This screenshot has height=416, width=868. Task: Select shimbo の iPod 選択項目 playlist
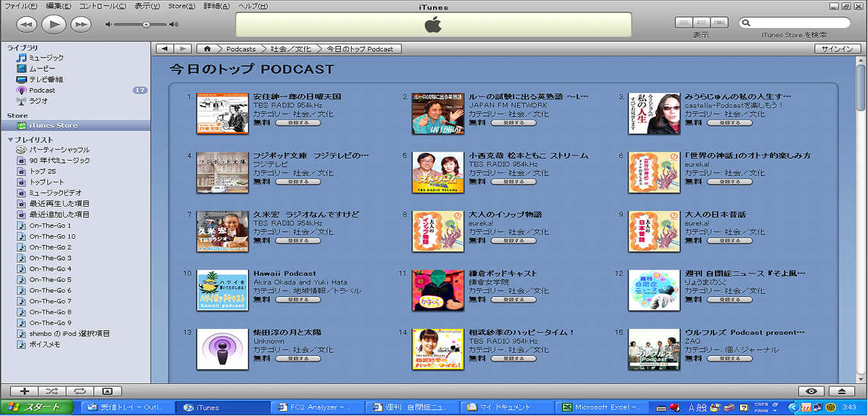(x=69, y=333)
